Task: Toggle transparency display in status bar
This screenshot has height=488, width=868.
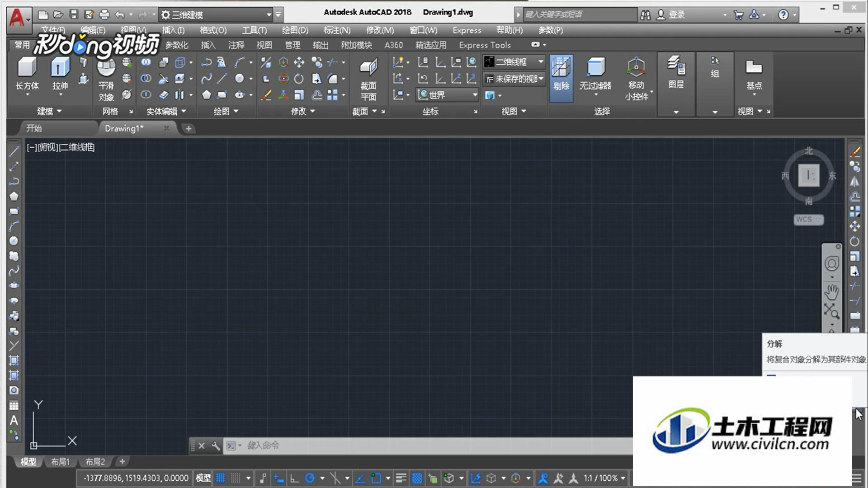Action: click(417, 478)
